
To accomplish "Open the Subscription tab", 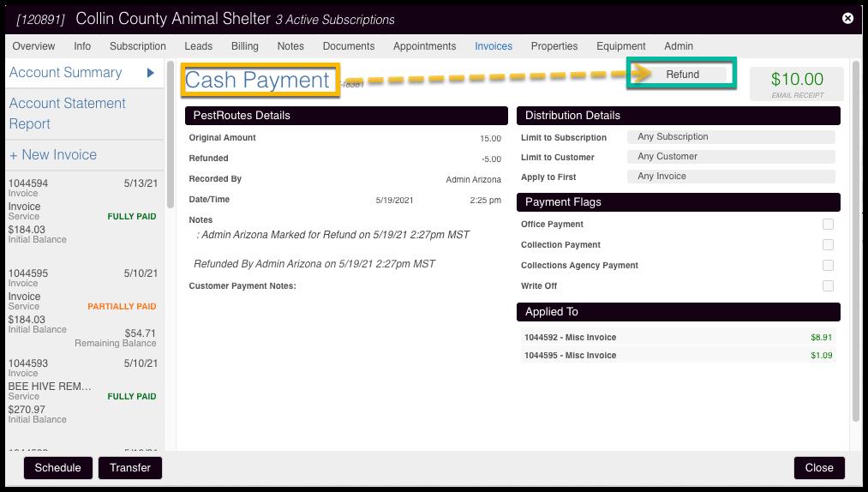I will [x=137, y=46].
